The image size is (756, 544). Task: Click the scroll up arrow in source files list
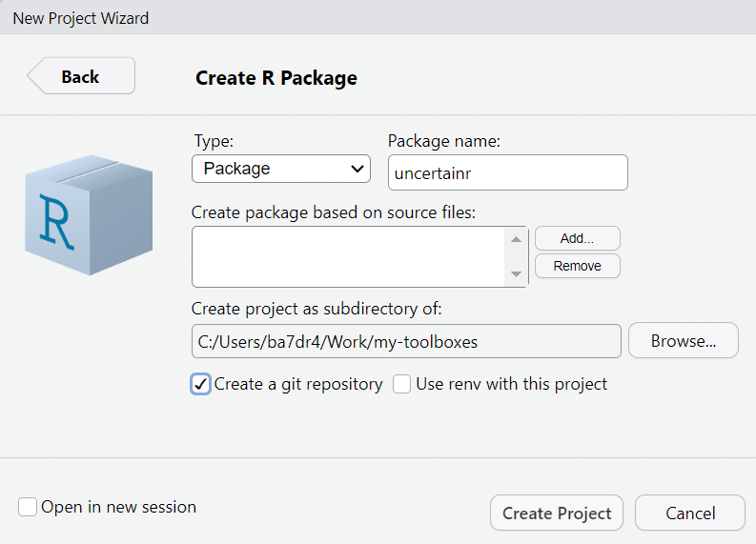click(x=516, y=239)
